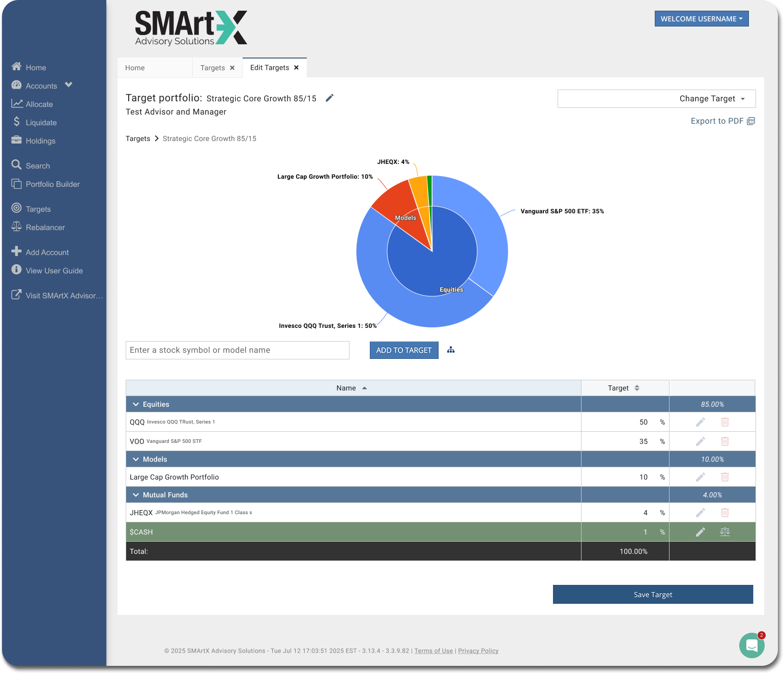Focus the stock symbol or model name field

click(237, 350)
